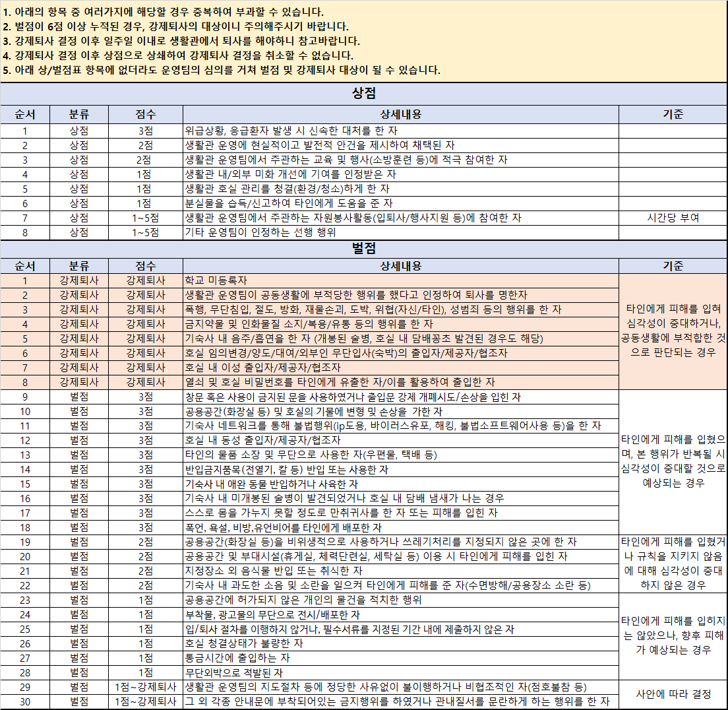The height and width of the screenshot is (710, 728).
Task: Select cell '학교 미등록자'
Action: click(401, 280)
